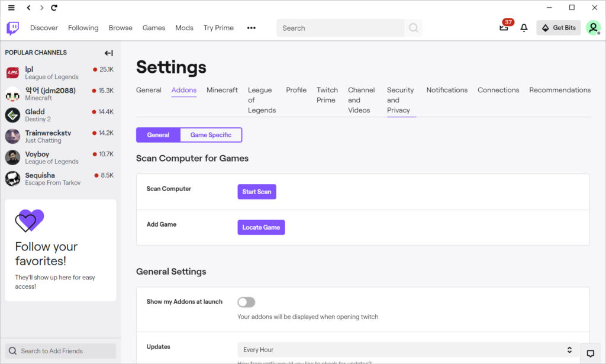Reload the page with the refresh icon

[54, 8]
